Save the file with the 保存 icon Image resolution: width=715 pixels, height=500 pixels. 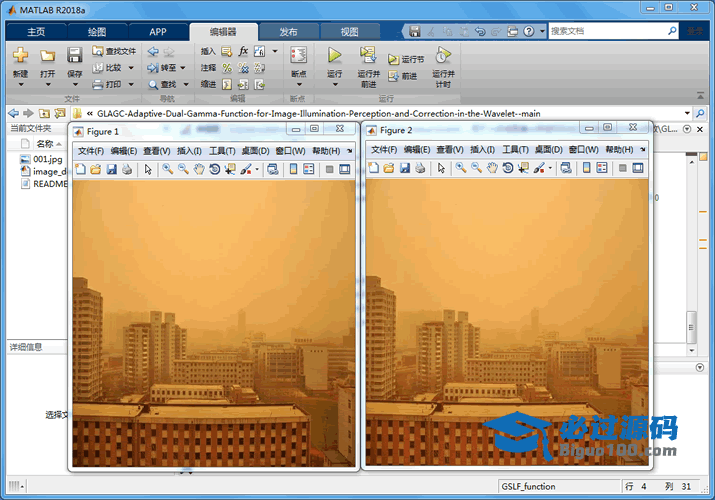(x=74, y=55)
